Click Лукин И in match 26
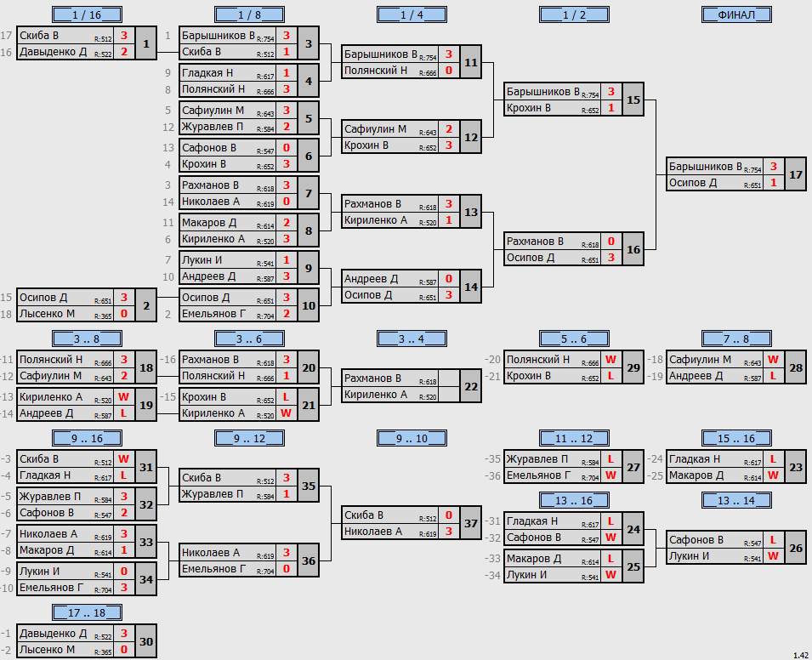Viewport: 812px width, 660px height. pos(690,556)
